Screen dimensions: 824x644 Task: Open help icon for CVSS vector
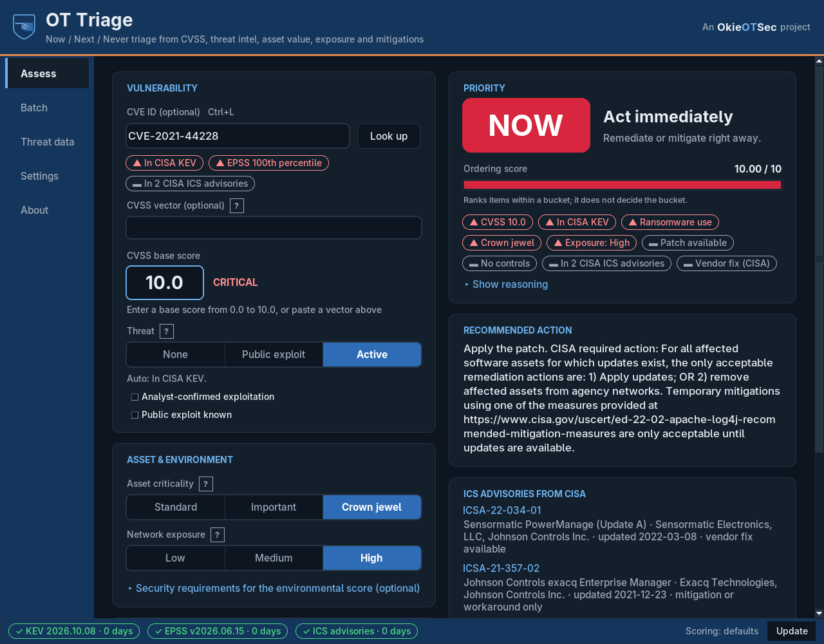(x=237, y=206)
